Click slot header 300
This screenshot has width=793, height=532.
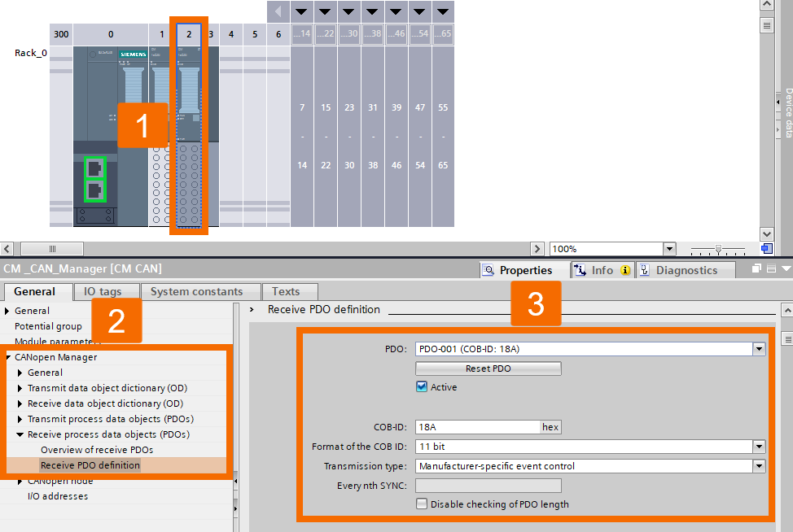[x=61, y=34]
